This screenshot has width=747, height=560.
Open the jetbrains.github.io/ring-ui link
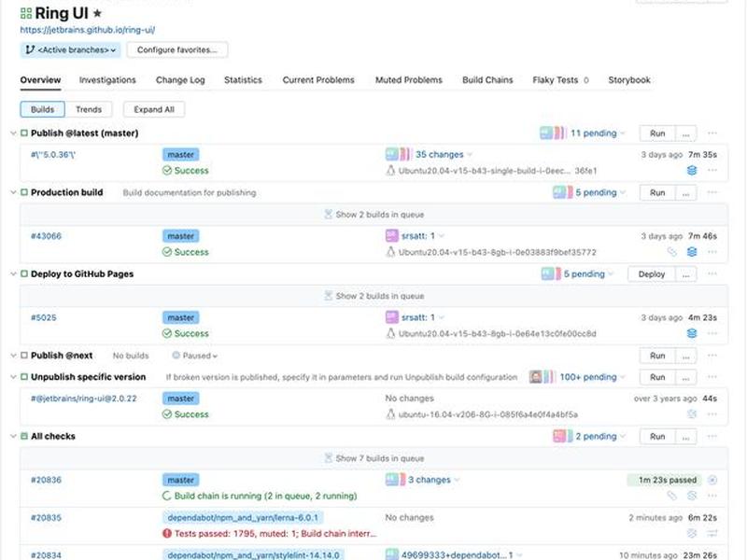pos(88,30)
